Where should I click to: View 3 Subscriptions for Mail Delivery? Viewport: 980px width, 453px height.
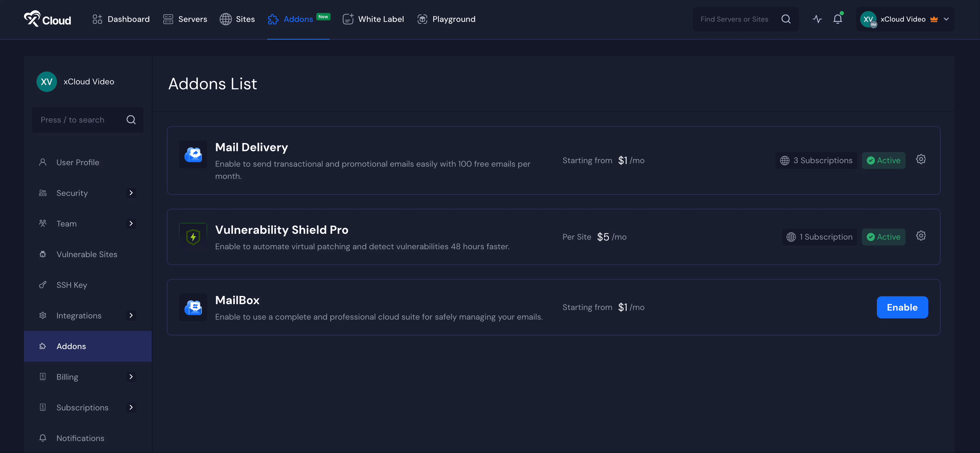click(x=816, y=160)
